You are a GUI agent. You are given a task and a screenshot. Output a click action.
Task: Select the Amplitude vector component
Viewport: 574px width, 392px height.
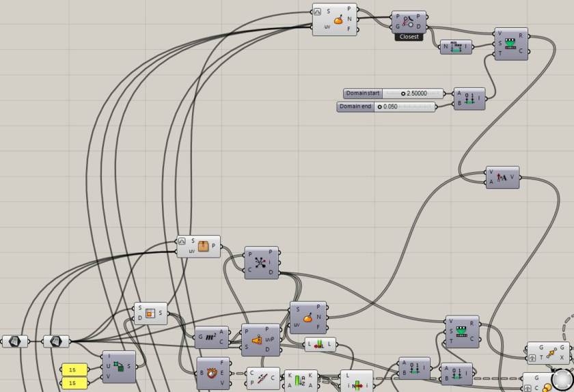coord(502,178)
